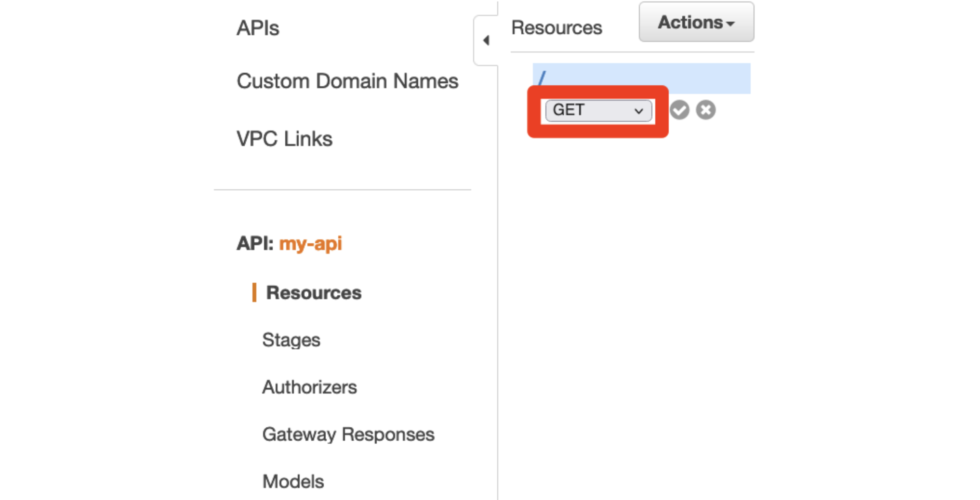Select Resources under my-api

point(314,292)
